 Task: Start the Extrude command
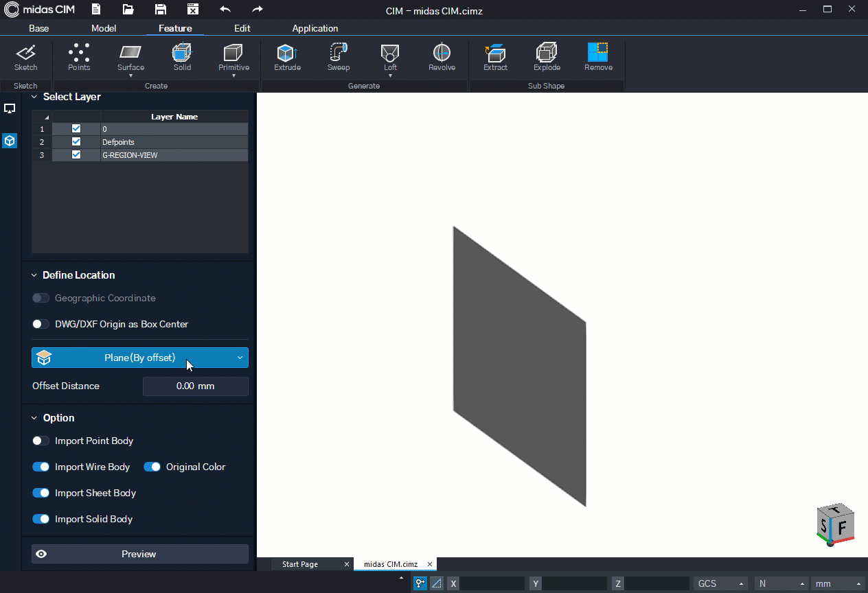287,58
